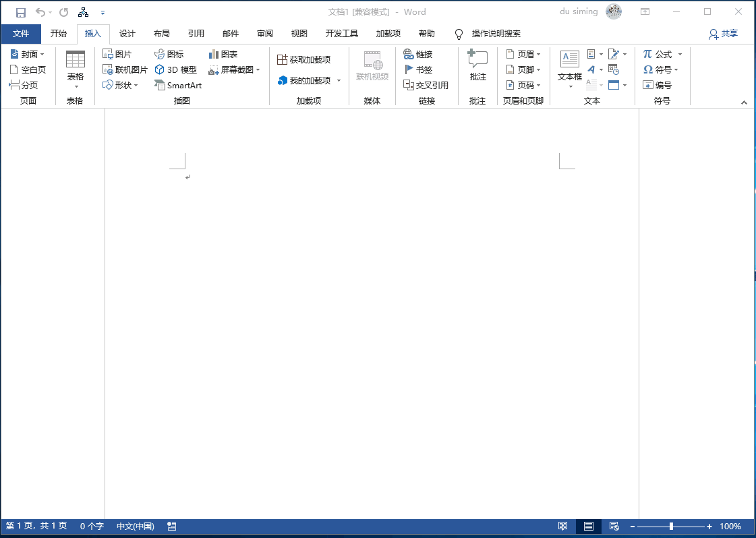
Task: Insert date and time icon
Action: [614, 70]
